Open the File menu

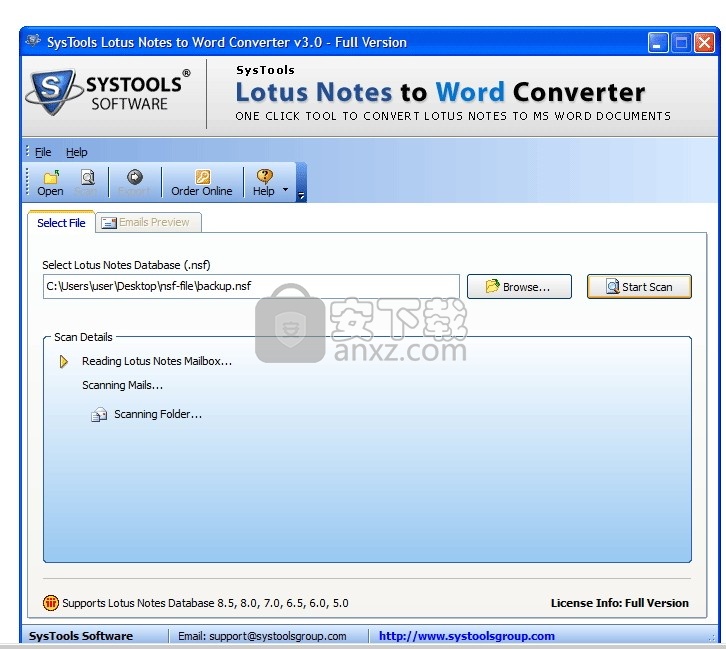(43, 152)
